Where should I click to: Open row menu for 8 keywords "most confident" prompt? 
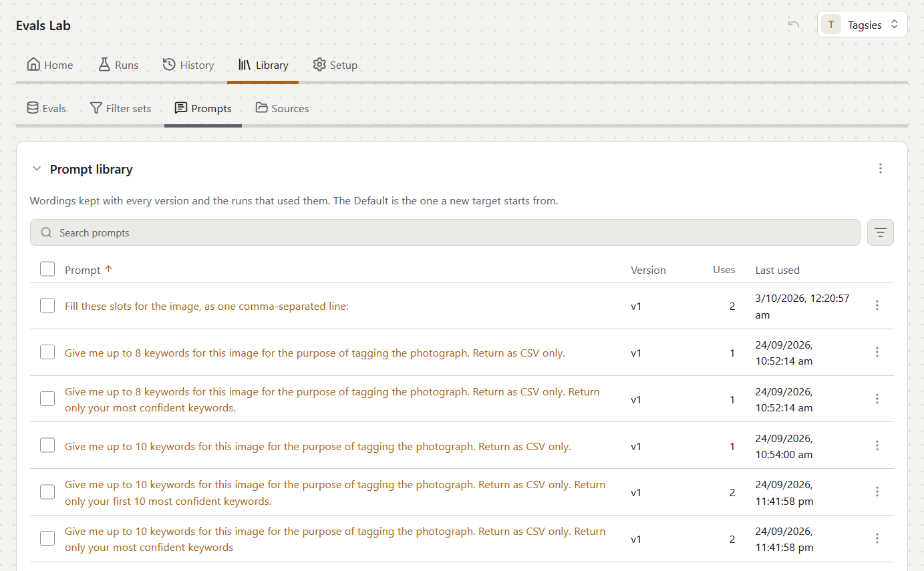click(x=877, y=399)
